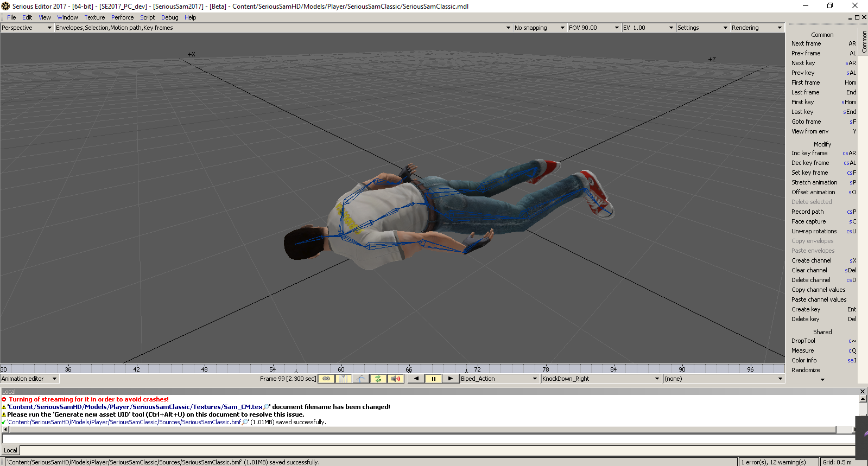Open the Envelopes, Selection display dropdown
The width and height of the screenshot is (868, 466).
pos(283,28)
